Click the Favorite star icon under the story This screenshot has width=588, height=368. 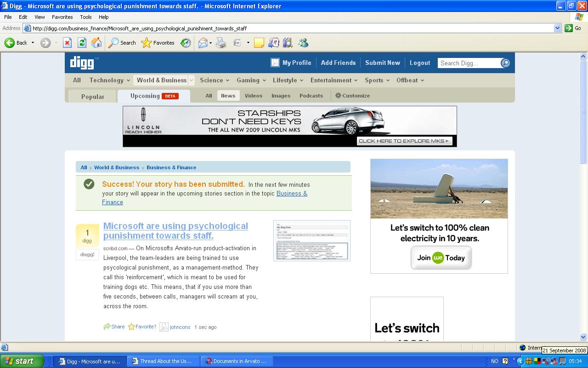pyautogui.click(x=131, y=327)
